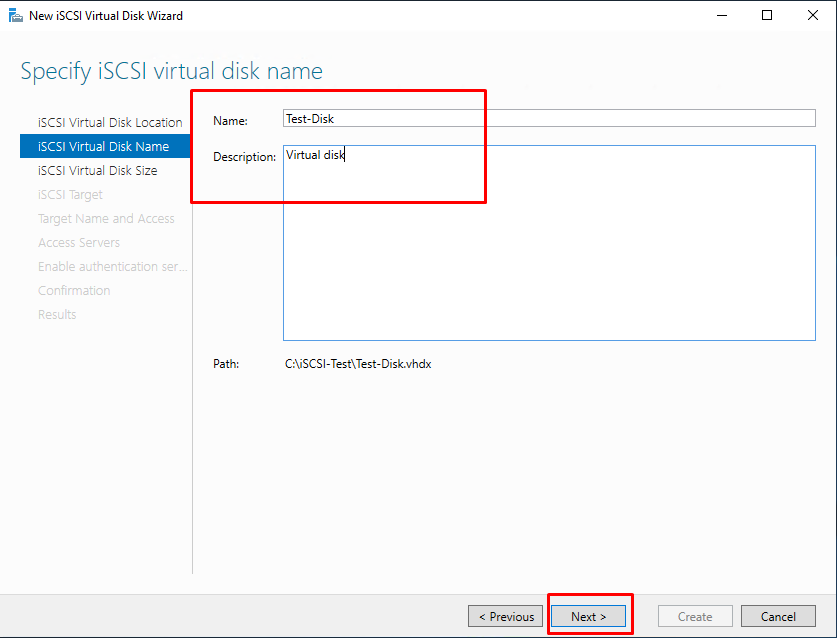This screenshot has width=837, height=638.
Task: Close the New iSCSI Virtual Disk Wizard
Action: point(812,15)
